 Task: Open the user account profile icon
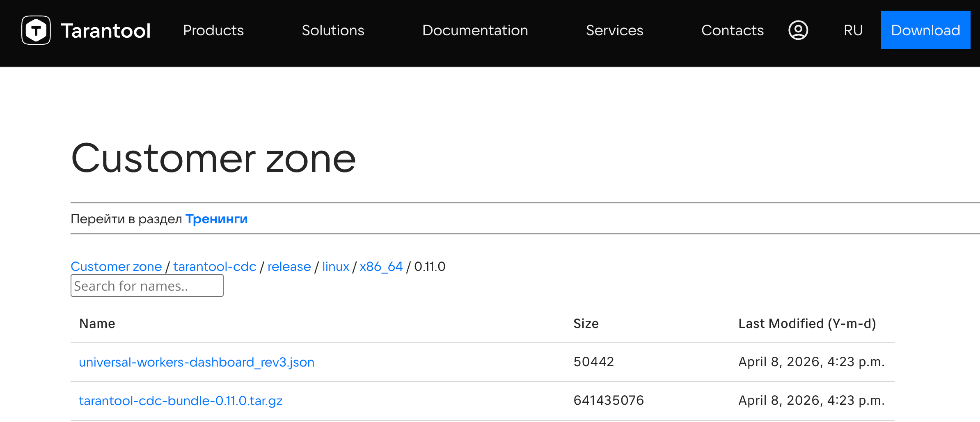tap(798, 30)
